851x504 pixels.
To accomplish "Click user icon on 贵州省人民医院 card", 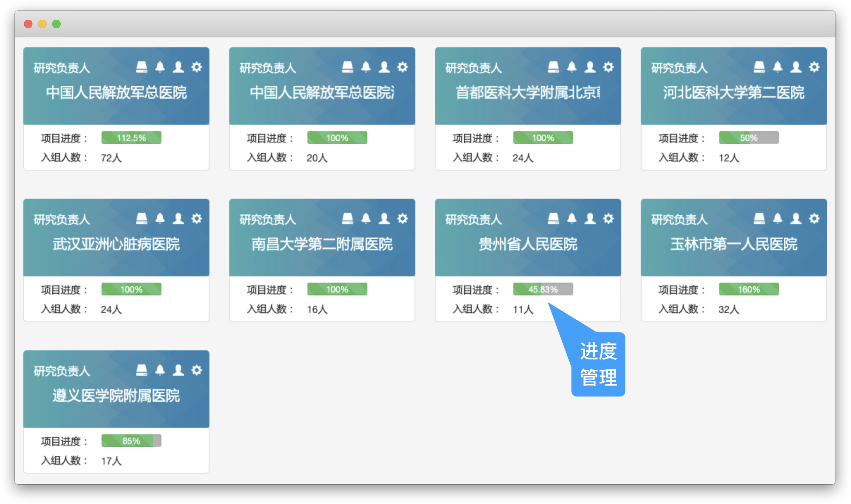I will click(x=590, y=218).
